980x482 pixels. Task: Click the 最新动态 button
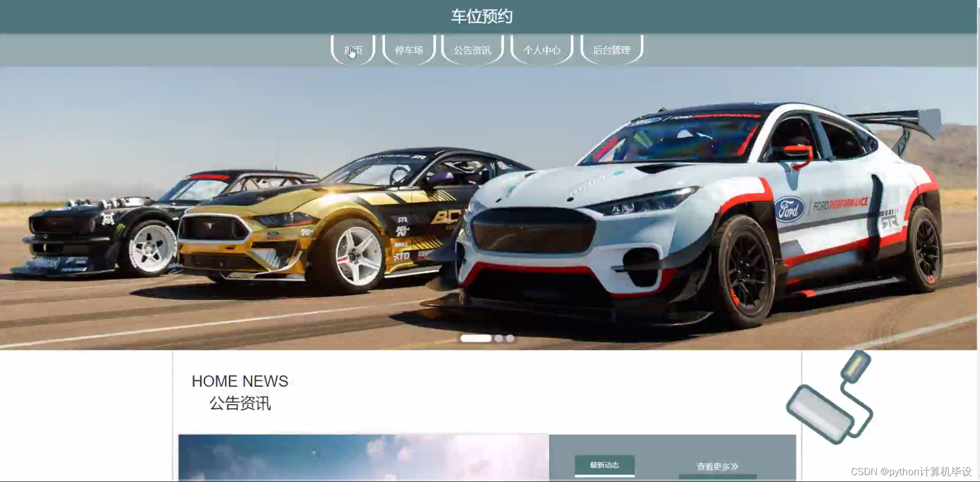pos(605,465)
